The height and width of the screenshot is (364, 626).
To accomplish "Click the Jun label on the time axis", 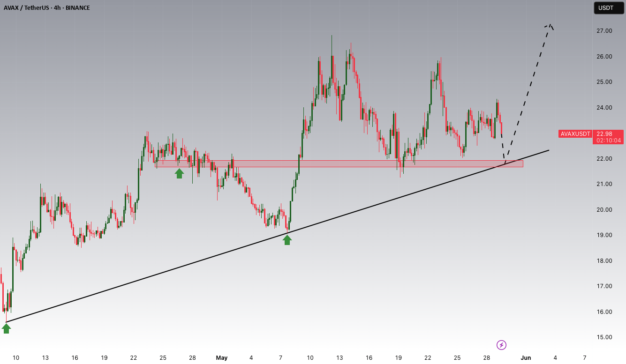I will point(526,358).
